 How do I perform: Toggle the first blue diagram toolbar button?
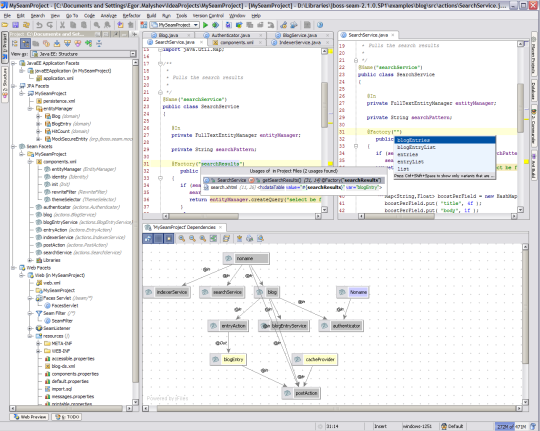pyautogui.click(x=148, y=238)
